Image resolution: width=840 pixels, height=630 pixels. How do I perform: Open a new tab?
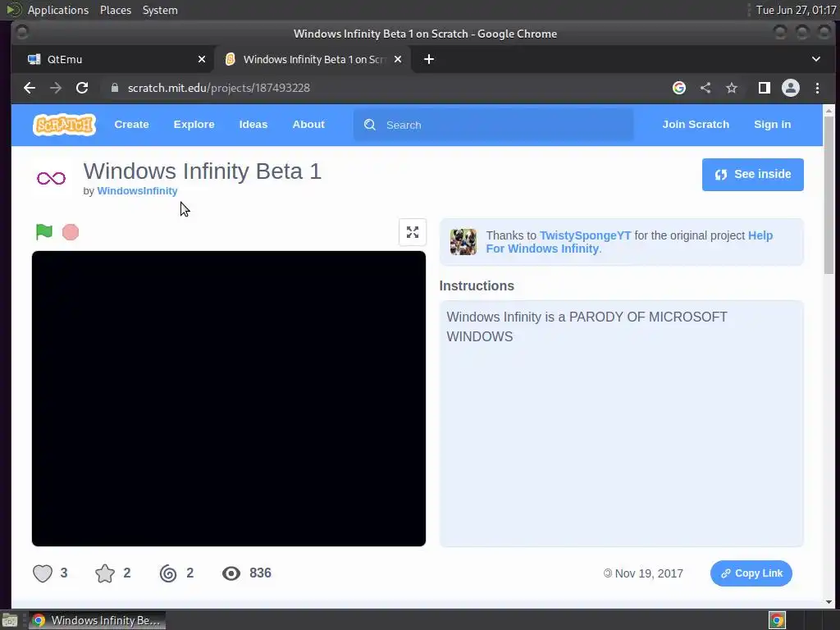[x=429, y=59]
